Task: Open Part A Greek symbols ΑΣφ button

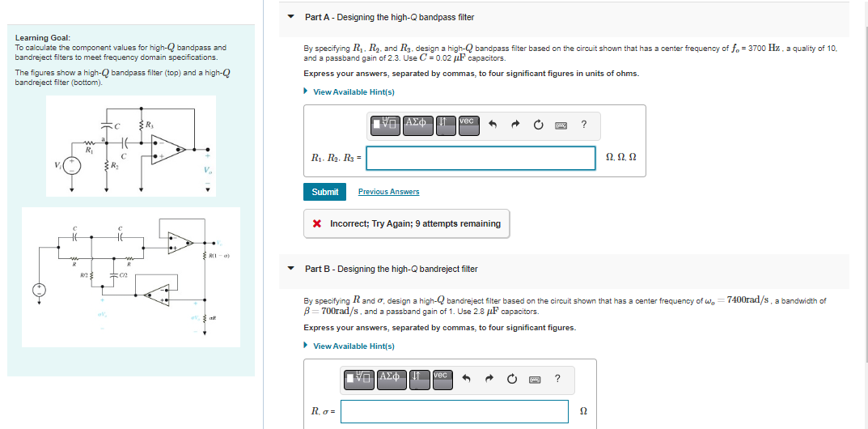Action: pos(418,125)
